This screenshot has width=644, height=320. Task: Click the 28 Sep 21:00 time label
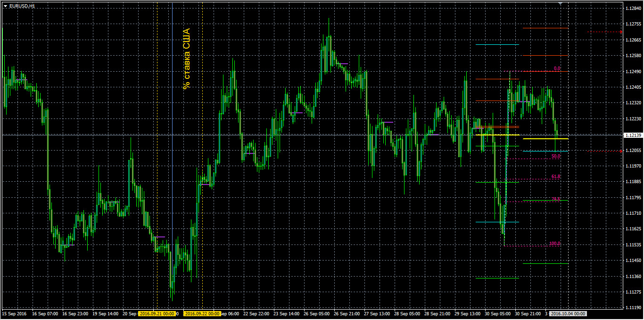click(438, 313)
